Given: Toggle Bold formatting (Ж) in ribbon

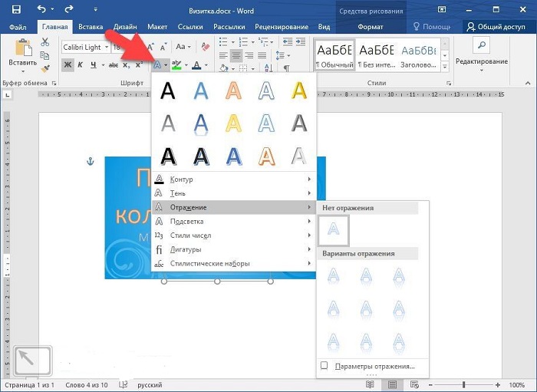Looking at the screenshot, I should pyautogui.click(x=68, y=65).
